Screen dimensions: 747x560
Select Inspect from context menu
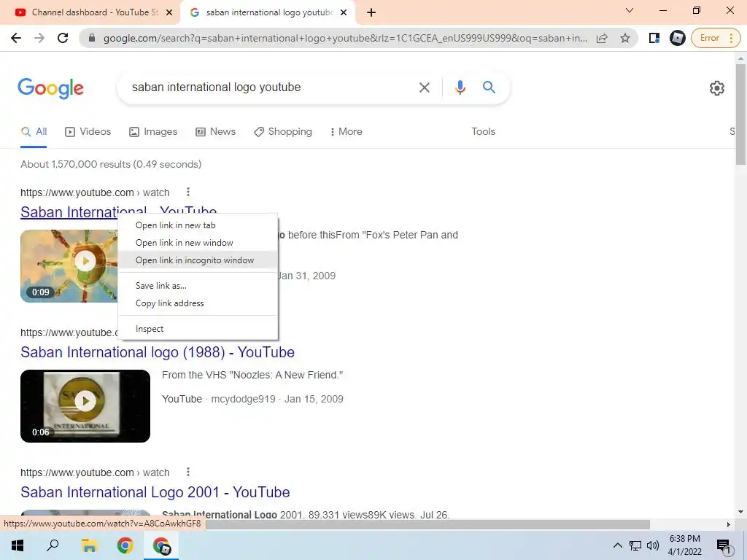click(198, 329)
